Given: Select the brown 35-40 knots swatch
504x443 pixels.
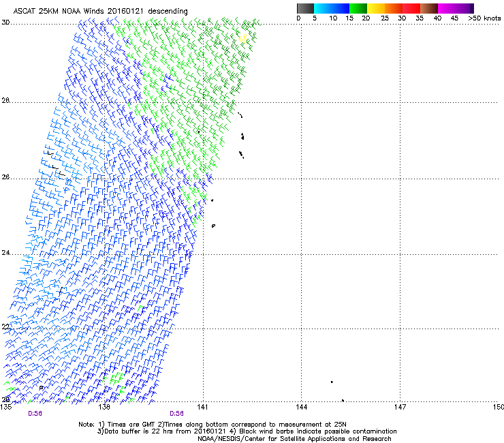Looking at the screenshot, I should (429, 8).
